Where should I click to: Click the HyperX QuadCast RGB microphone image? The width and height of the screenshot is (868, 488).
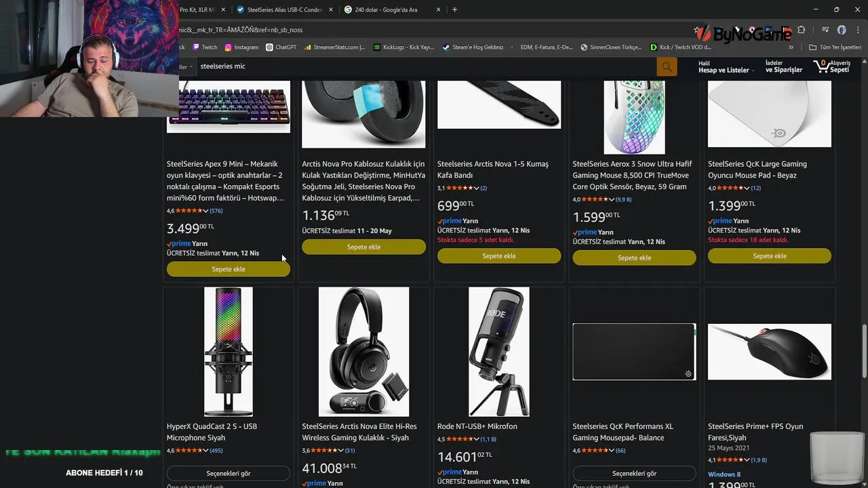[x=229, y=351]
